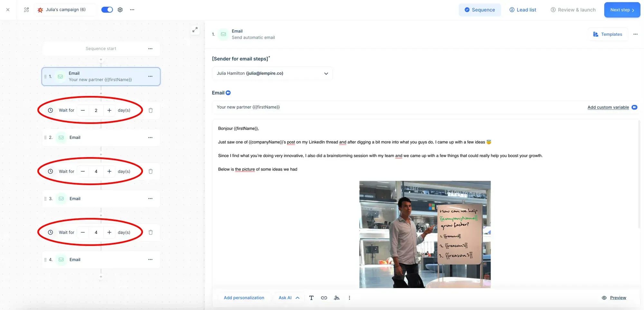Click the magic wand icon at top left
Screen dimensions: 644x310
pos(26,10)
